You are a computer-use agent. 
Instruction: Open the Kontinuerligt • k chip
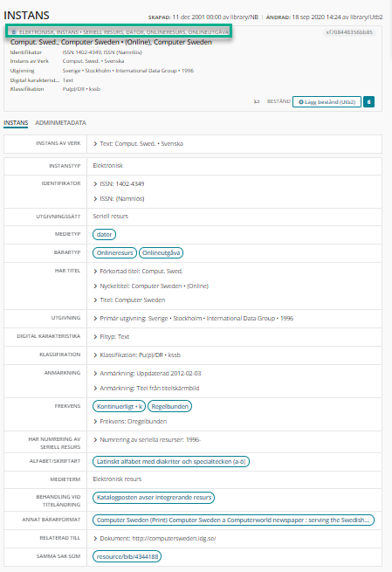[120, 406]
